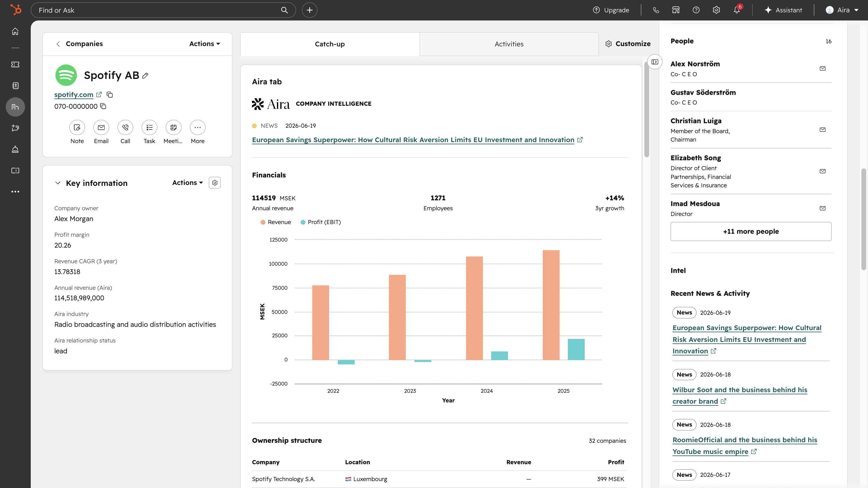The image size is (868, 488).
Task: Toggle the Revenue legend series
Action: click(x=276, y=222)
